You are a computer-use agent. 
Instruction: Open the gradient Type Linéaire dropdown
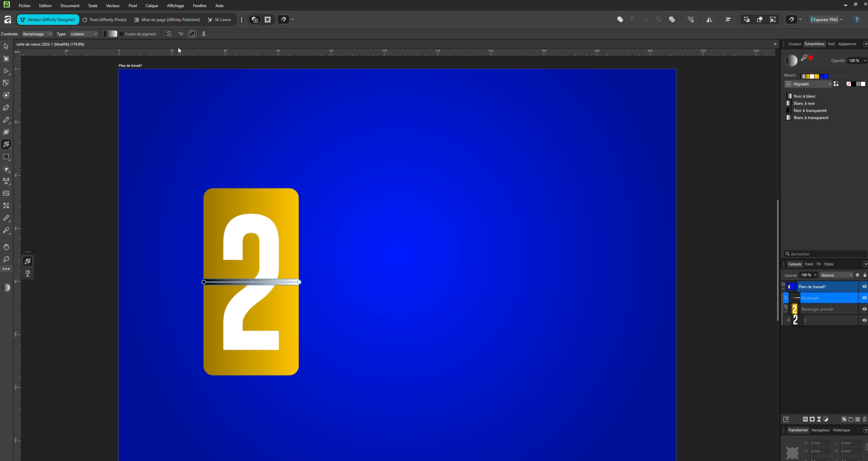click(x=84, y=34)
